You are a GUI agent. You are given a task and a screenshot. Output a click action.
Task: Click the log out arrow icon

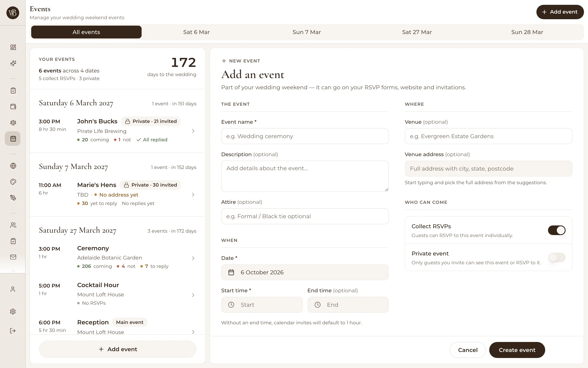coord(13,331)
